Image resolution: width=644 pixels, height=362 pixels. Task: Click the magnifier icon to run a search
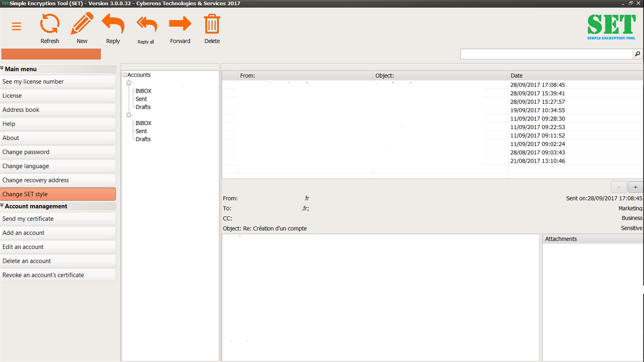(x=638, y=54)
